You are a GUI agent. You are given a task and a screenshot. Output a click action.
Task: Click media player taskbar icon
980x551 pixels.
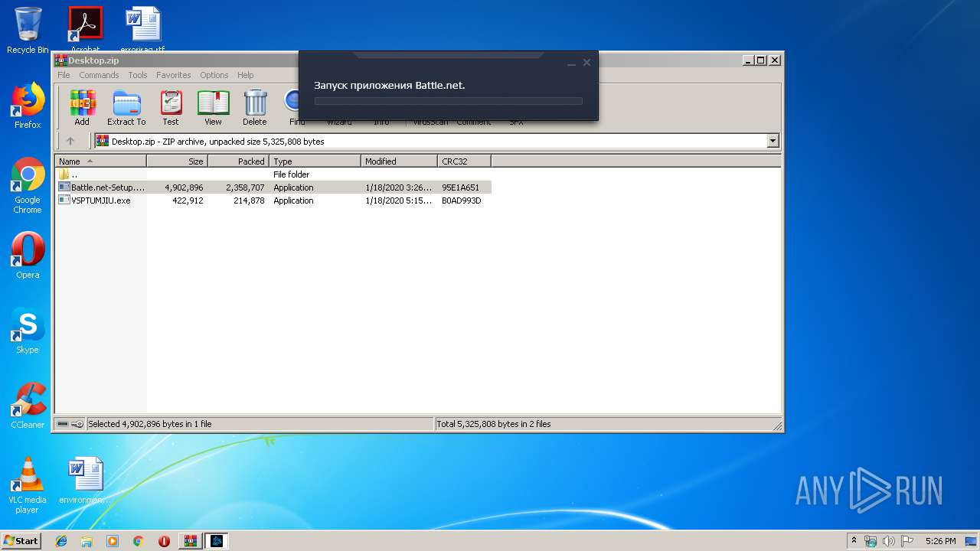click(113, 541)
